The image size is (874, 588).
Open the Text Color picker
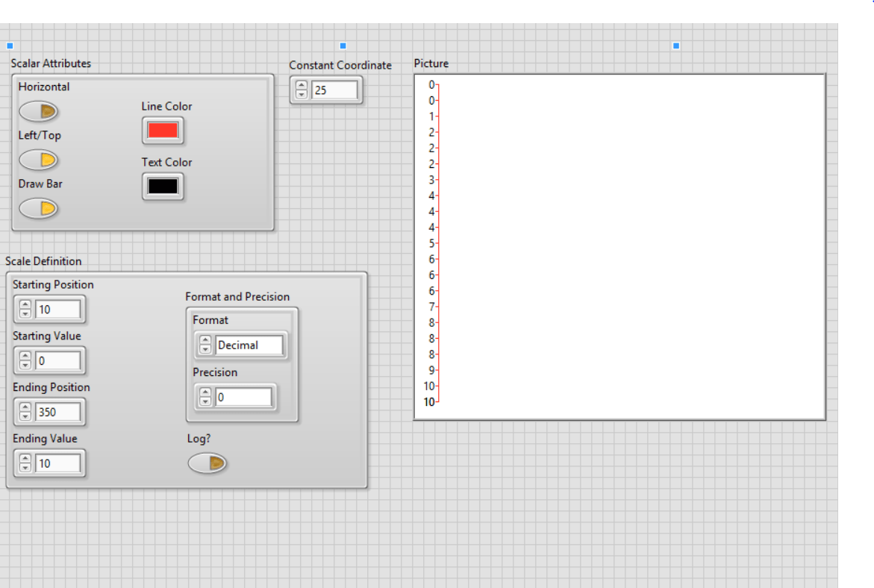(163, 187)
